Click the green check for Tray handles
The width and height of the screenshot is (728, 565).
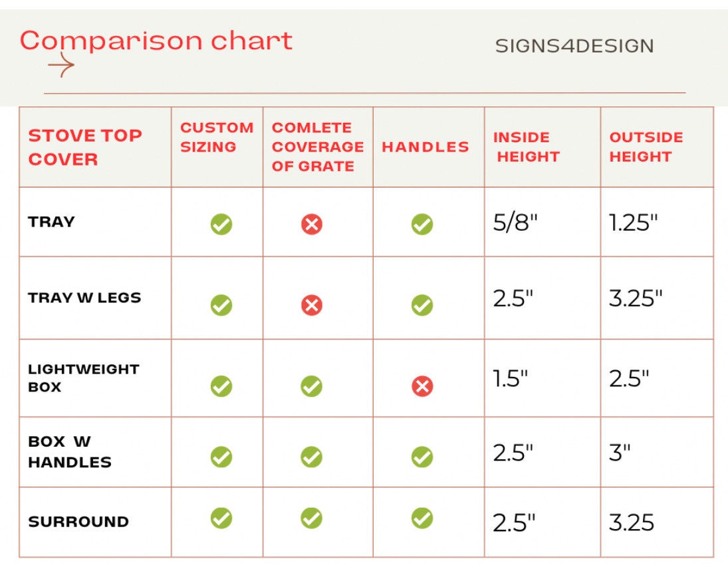422,225
